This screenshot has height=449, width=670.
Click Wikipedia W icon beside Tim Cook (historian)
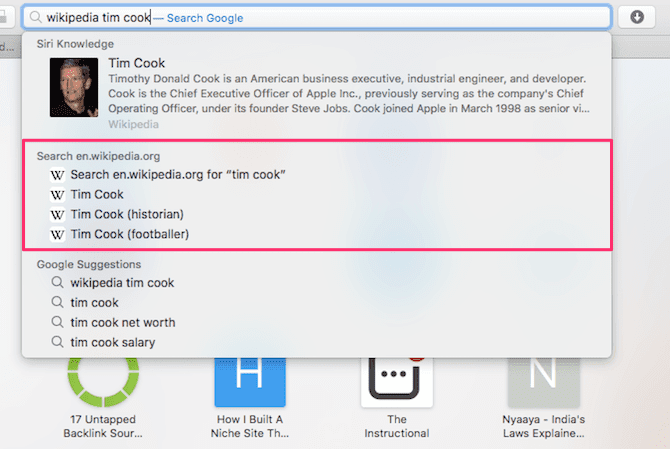57,214
